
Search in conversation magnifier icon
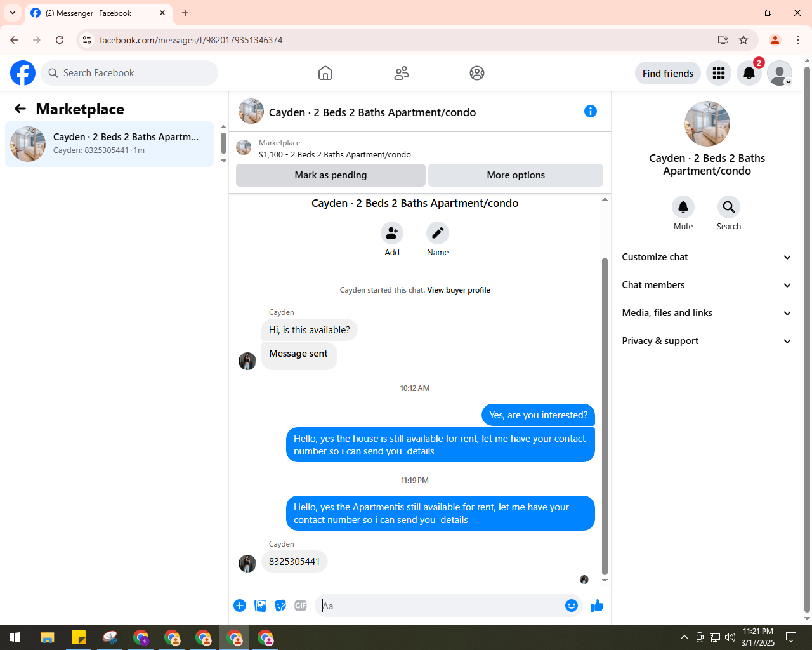tap(729, 207)
